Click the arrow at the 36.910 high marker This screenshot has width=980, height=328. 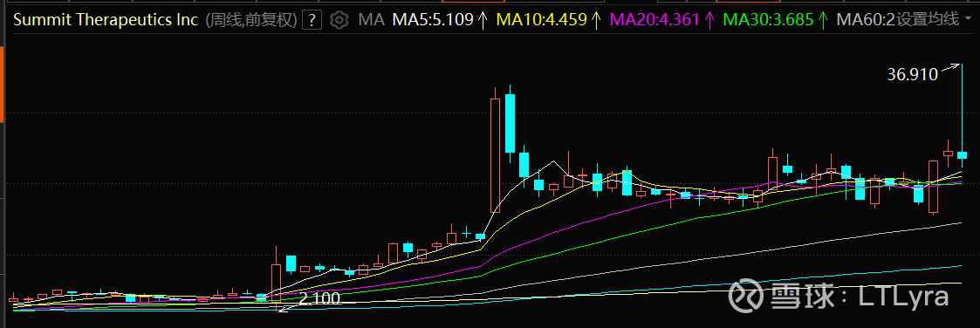pos(950,67)
